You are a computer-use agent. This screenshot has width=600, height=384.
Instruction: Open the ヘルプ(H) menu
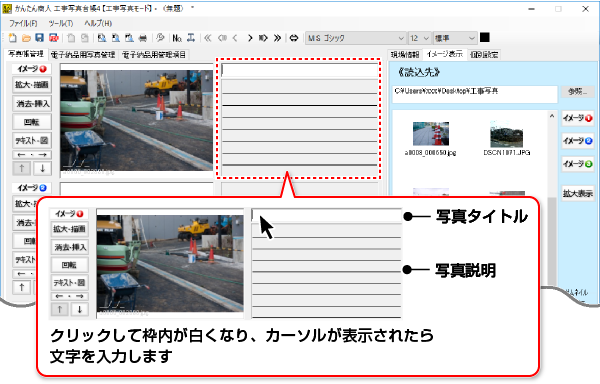pyautogui.click(x=98, y=23)
